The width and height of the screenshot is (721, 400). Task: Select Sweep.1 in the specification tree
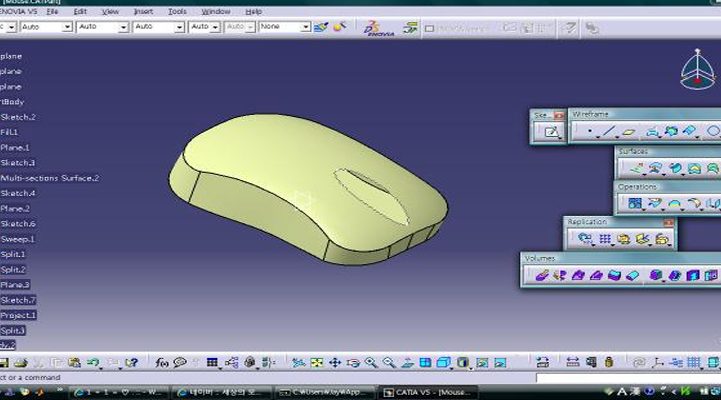point(18,239)
